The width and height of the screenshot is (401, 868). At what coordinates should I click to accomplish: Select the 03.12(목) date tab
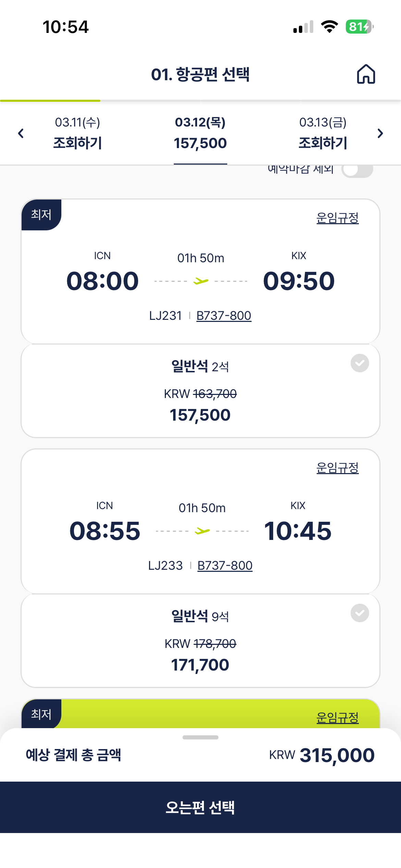click(x=200, y=133)
